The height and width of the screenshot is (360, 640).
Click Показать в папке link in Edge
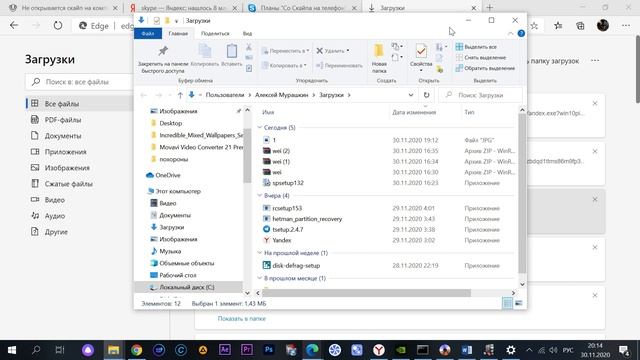pyautogui.click(x=242, y=318)
